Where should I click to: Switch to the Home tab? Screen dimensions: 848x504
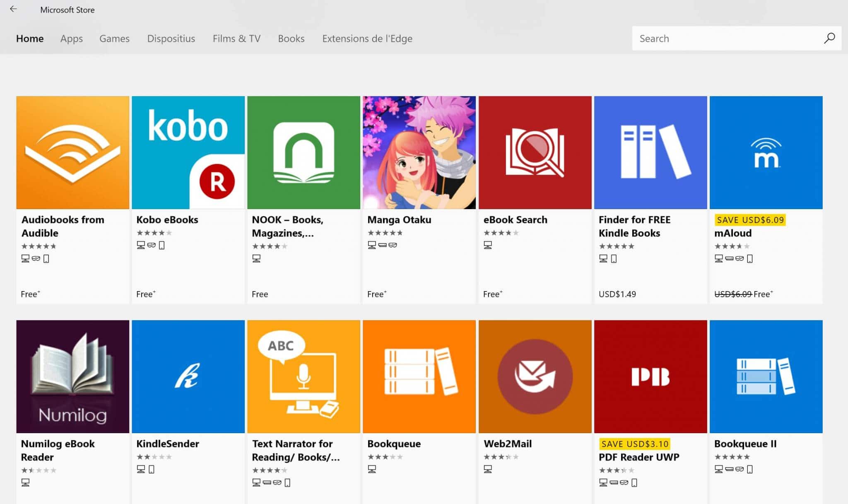(30, 39)
